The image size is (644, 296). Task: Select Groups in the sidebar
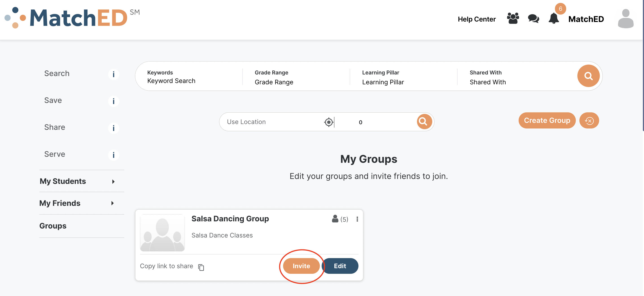click(x=53, y=226)
